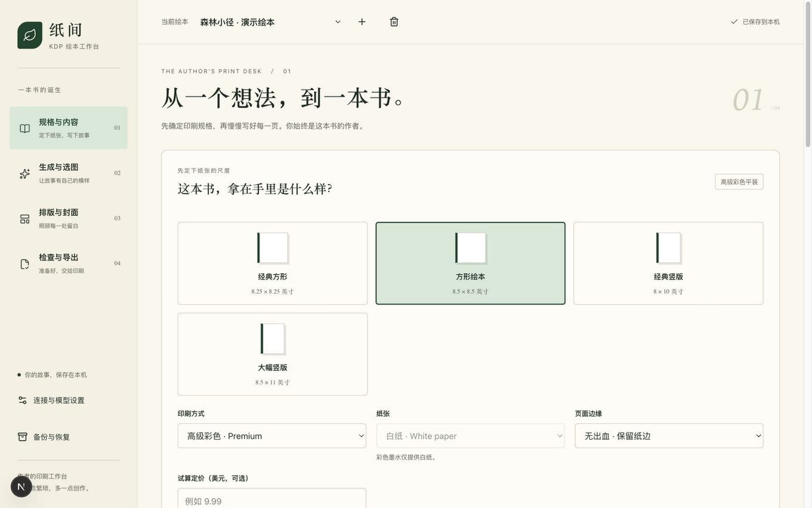
Task: Choose the 经典竖版 8 × 10 size
Action: [x=669, y=264]
